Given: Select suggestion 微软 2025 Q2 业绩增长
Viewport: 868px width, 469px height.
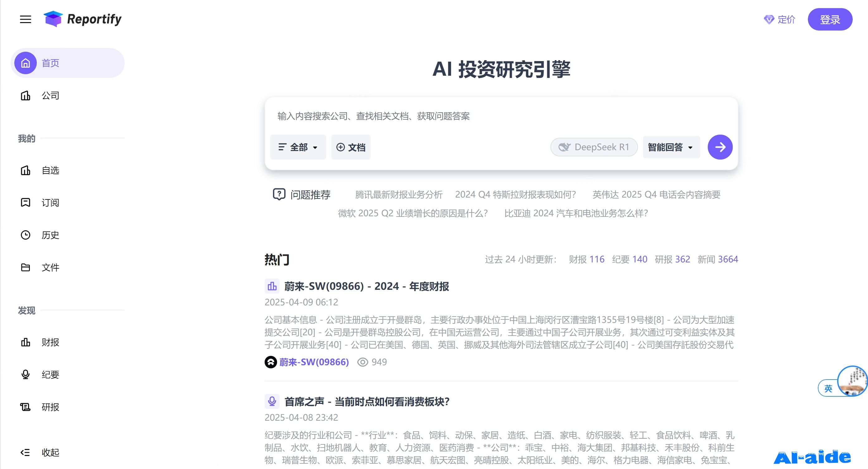Looking at the screenshot, I should [x=413, y=213].
